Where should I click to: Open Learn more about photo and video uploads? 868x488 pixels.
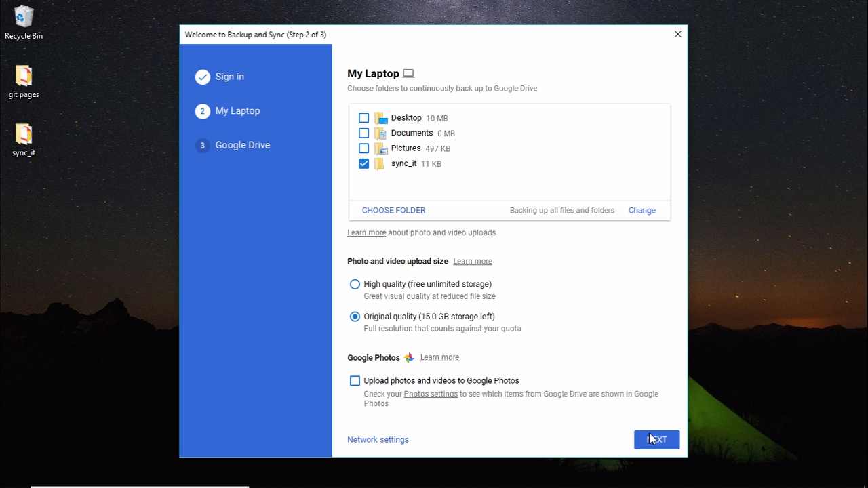click(x=366, y=232)
